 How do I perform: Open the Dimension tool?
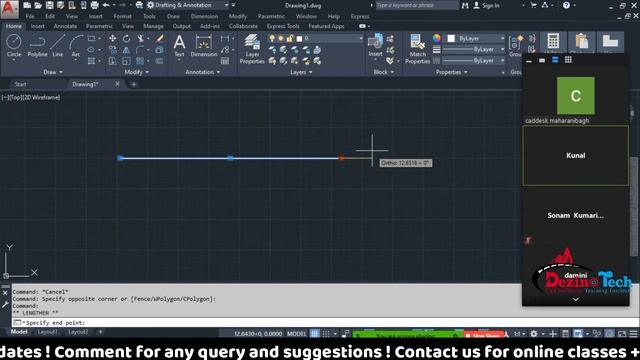tap(203, 45)
